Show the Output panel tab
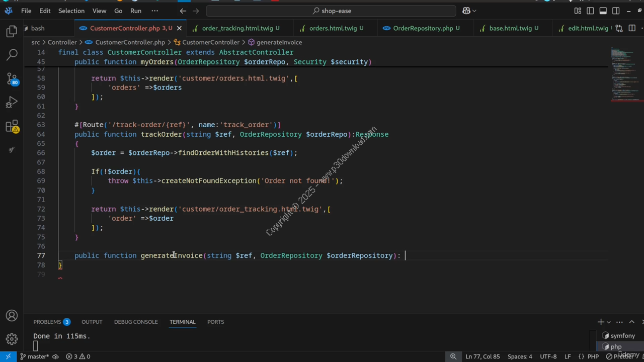The image size is (644, 362). coord(92,322)
